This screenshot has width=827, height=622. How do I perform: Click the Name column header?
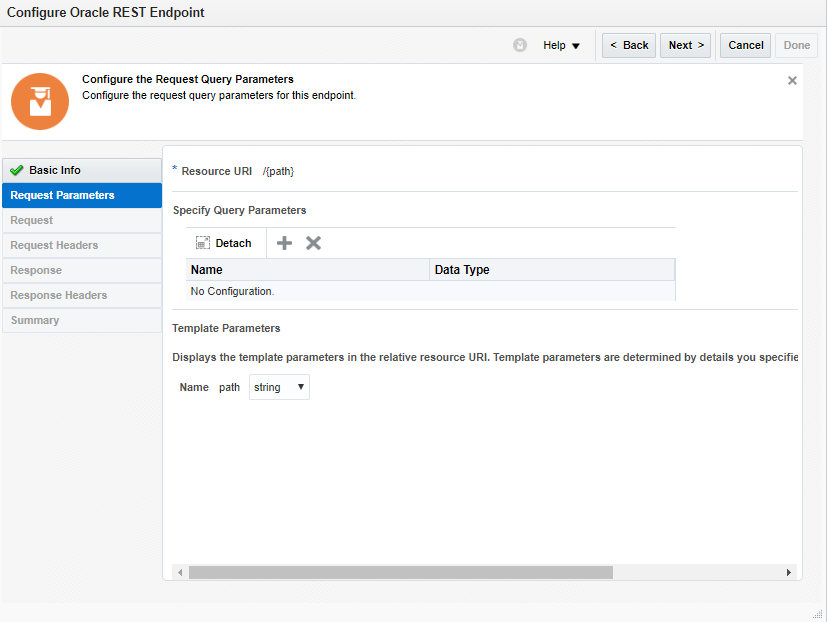pyautogui.click(x=307, y=270)
